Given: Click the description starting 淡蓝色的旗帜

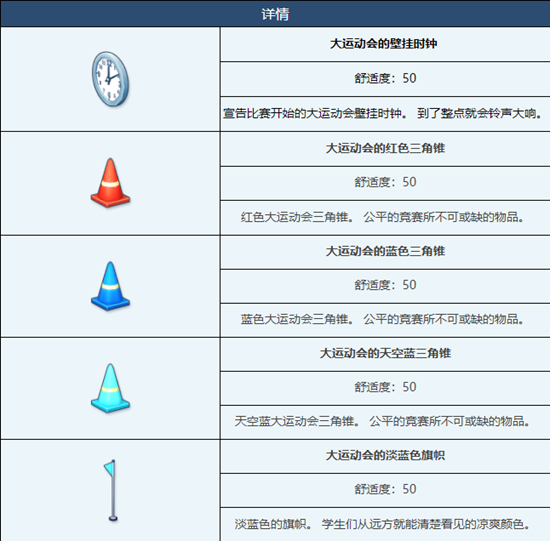Looking at the screenshot, I should coord(383,524).
